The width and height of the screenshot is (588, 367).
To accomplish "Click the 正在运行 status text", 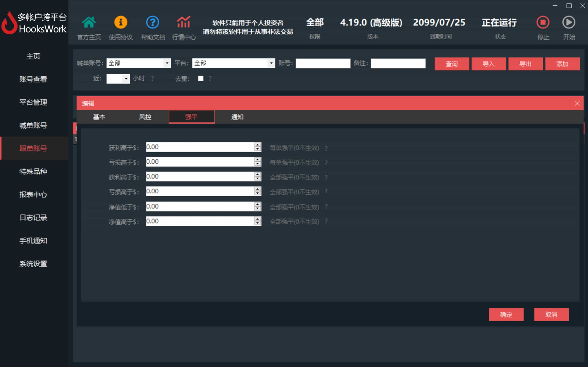I will pos(499,23).
